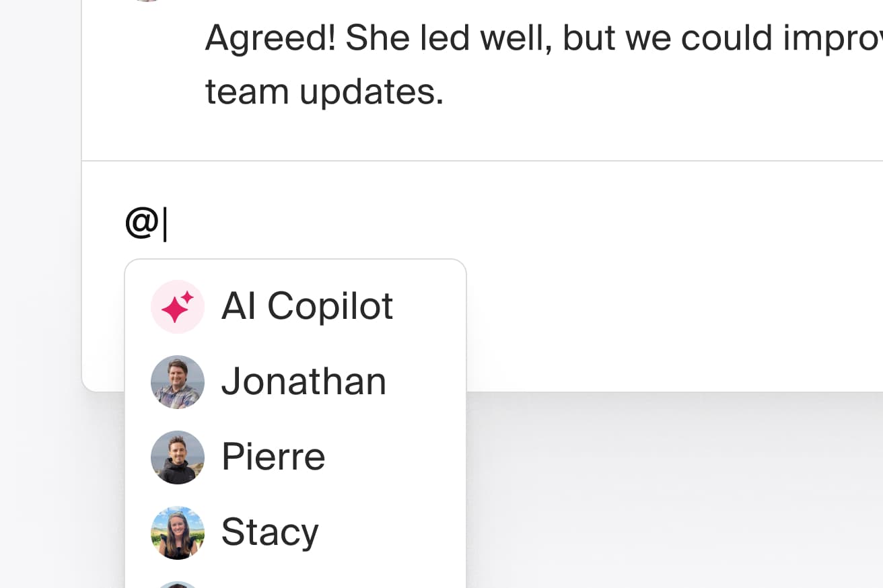Click the @ symbol in the composer
Screen dimensions: 883x588
coord(141,223)
